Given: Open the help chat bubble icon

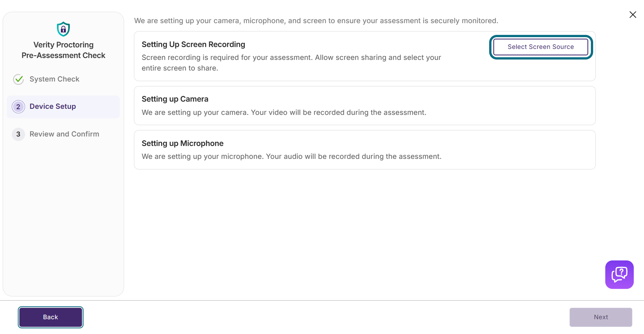Looking at the screenshot, I should click(x=619, y=274).
